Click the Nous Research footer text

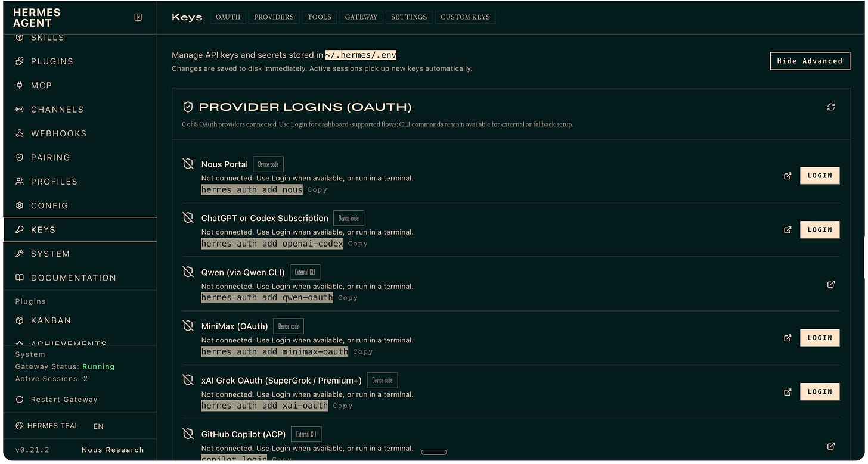[x=113, y=450]
